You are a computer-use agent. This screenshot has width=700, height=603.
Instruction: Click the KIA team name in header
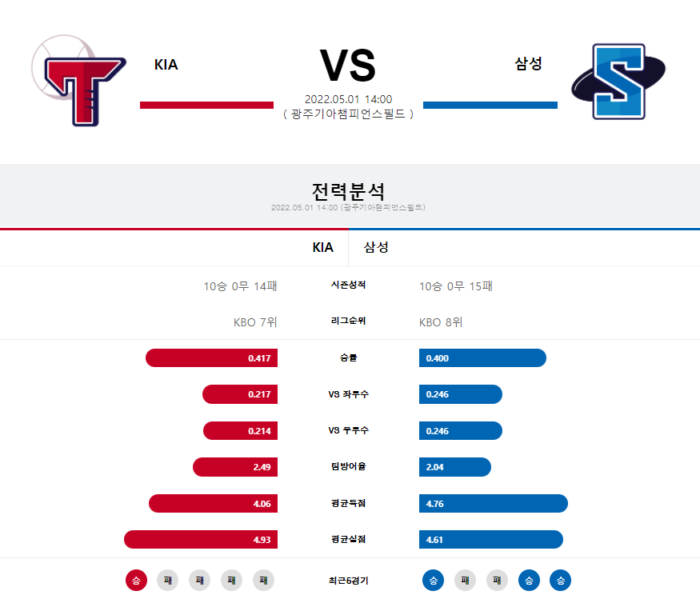[166, 65]
